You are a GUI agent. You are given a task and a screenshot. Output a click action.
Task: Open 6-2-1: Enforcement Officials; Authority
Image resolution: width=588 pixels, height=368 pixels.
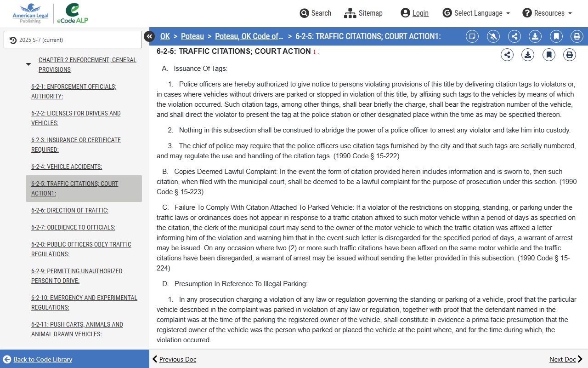(x=73, y=92)
